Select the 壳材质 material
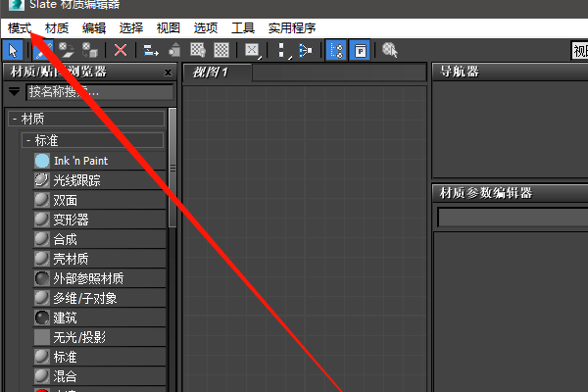 (99, 259)
